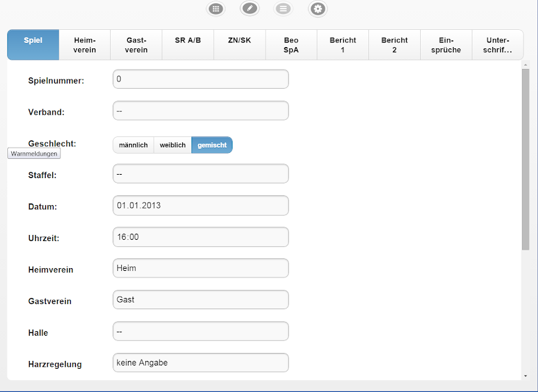This screenshot has width=538, height=392.
Task: Switch to the Heimverein tab
Action: 85,45
